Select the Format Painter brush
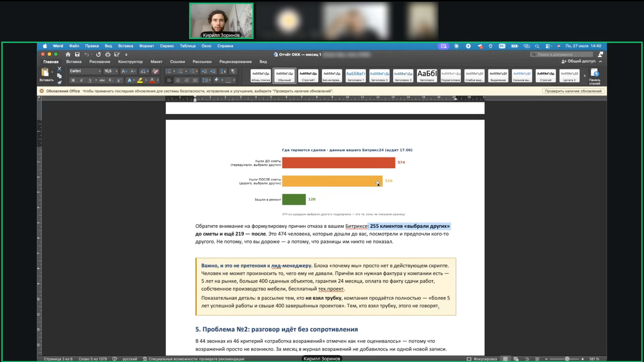644x362 pixels. (59, 82)
